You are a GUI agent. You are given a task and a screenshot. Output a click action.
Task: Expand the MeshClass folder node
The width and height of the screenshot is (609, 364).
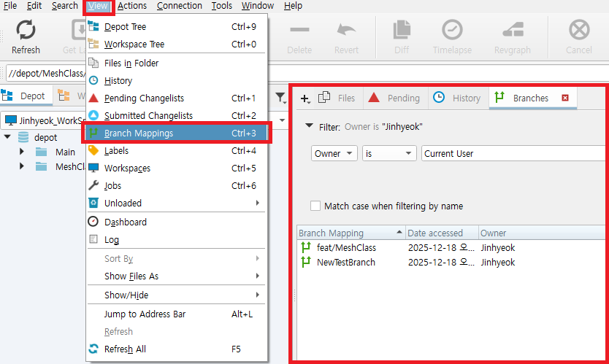[x=22, y=166]
